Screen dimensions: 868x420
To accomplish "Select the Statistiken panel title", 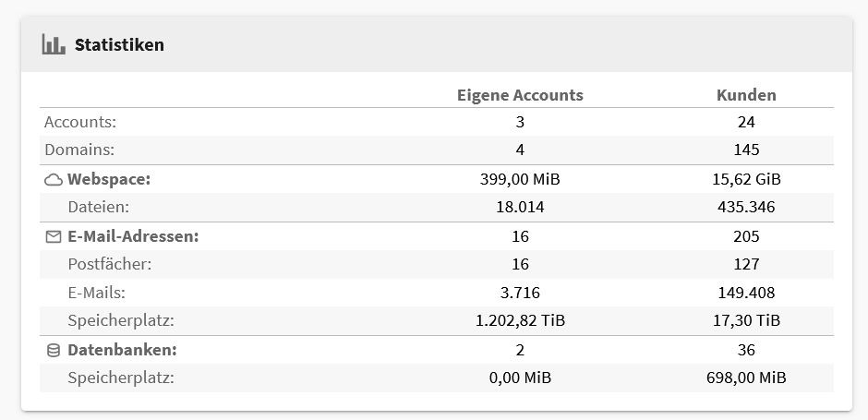I will click(119, 45).
